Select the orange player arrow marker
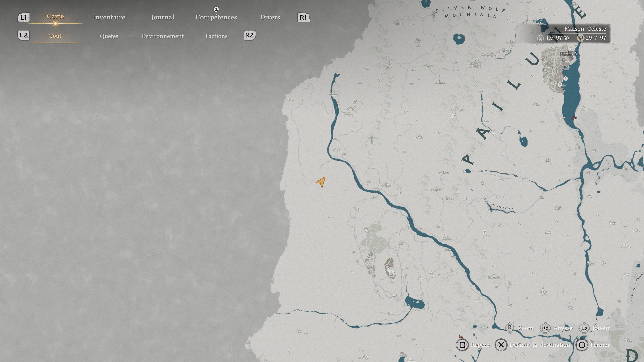 click(321, 182)
